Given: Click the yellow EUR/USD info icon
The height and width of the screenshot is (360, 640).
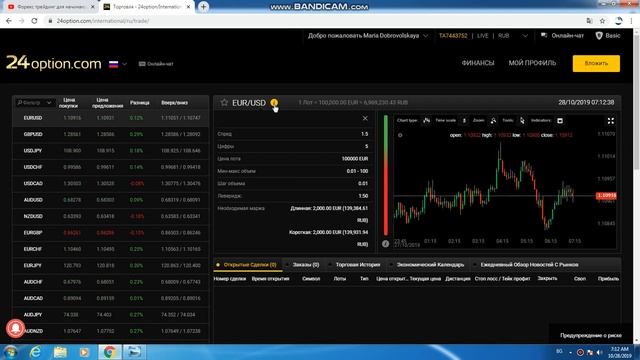Looking at the screenshot, I should tap(274, 102).
